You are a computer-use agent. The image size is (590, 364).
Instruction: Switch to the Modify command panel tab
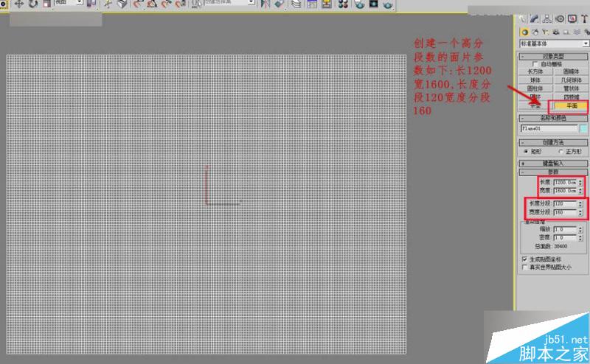(x=535, y=19)
